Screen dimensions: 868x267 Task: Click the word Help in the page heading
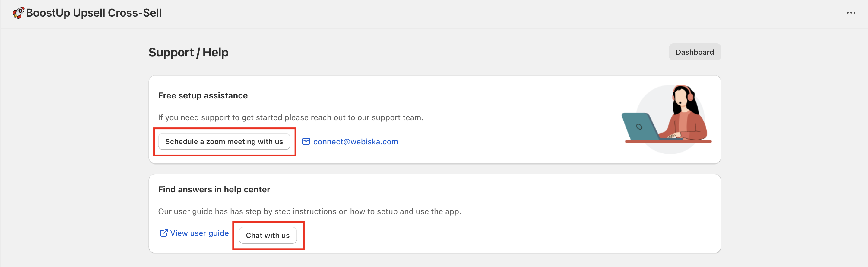[x=215, y=52]
